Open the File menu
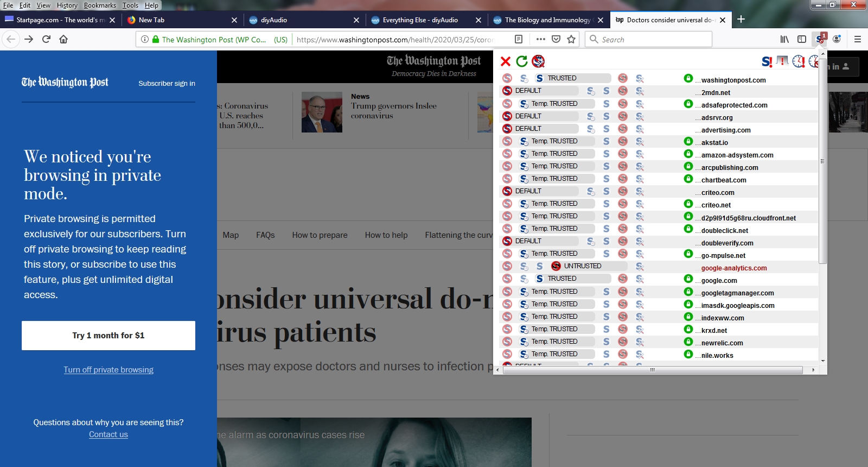Viewport: 868px width, 467px height. (x=8, y=5)
